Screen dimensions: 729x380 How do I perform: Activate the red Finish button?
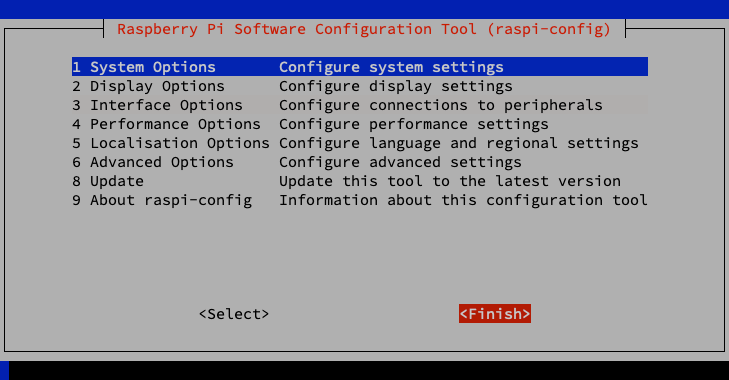[x=495, y=314]
